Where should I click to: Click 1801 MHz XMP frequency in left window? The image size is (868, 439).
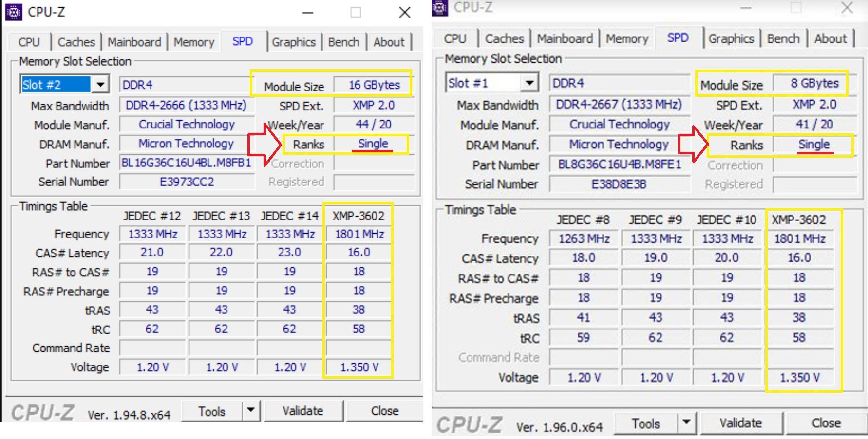click(359, 234)
